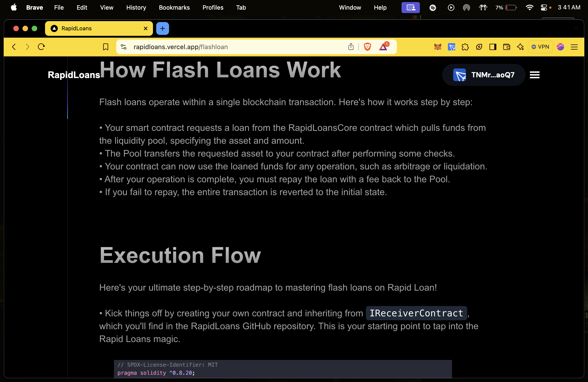Image resolution: width=588 pixels, height=382 pixels.
Task: Click the share page icon
Action: point(351,47)
